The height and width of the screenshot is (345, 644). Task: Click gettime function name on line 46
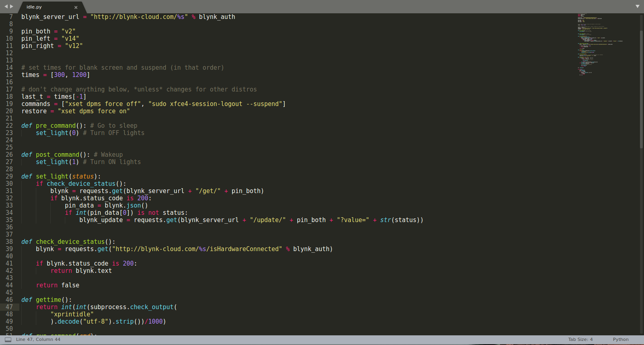point(48,300)
